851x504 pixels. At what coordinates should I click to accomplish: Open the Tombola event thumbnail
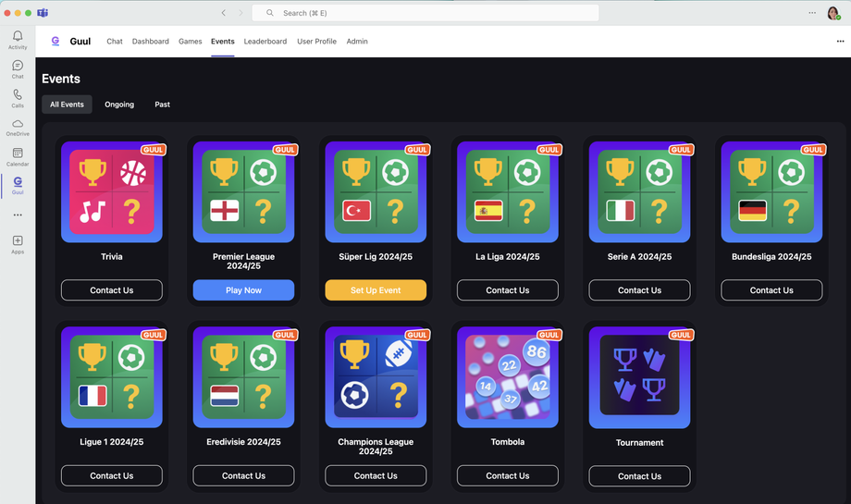click(x=508, y=377)
